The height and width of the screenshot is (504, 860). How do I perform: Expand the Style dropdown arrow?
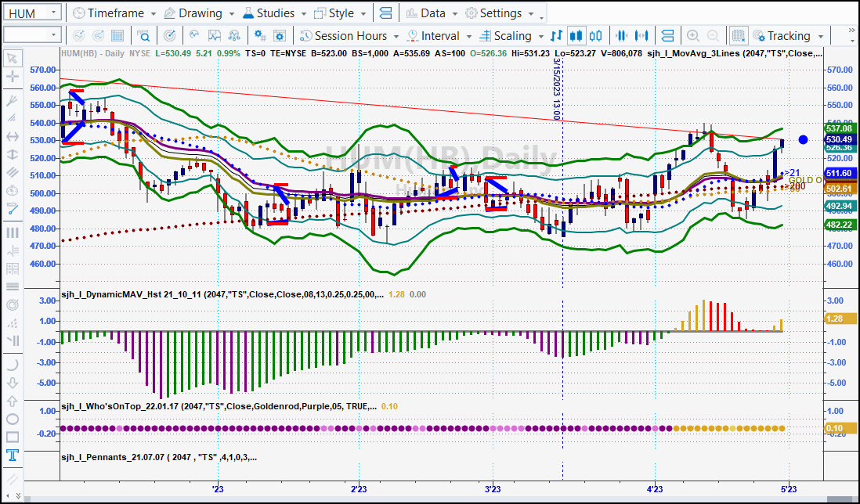click(363, 14)
